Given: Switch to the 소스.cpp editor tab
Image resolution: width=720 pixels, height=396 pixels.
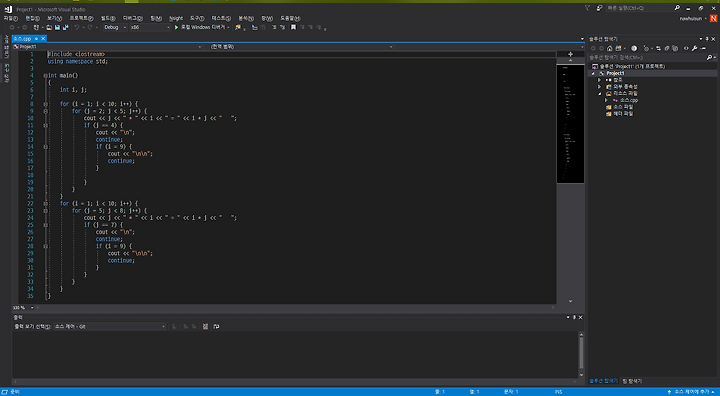Looking at the screenshot, I should [x=22, y=39].
